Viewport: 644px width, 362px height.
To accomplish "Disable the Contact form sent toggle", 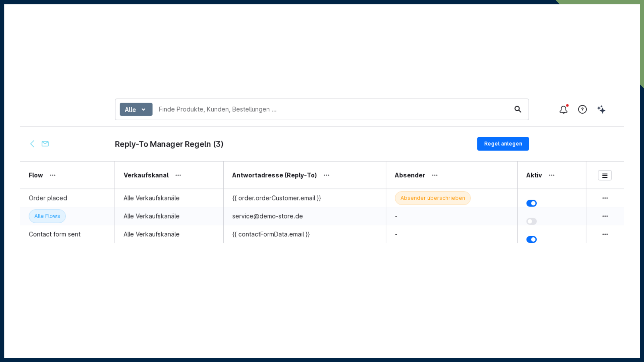I will (x=532, y=239).
